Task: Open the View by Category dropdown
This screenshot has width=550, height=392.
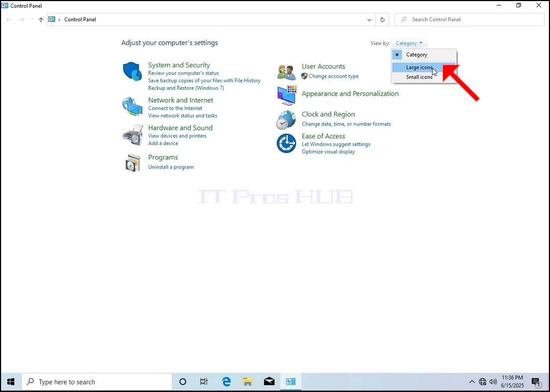Action: [x=409, y=43]
